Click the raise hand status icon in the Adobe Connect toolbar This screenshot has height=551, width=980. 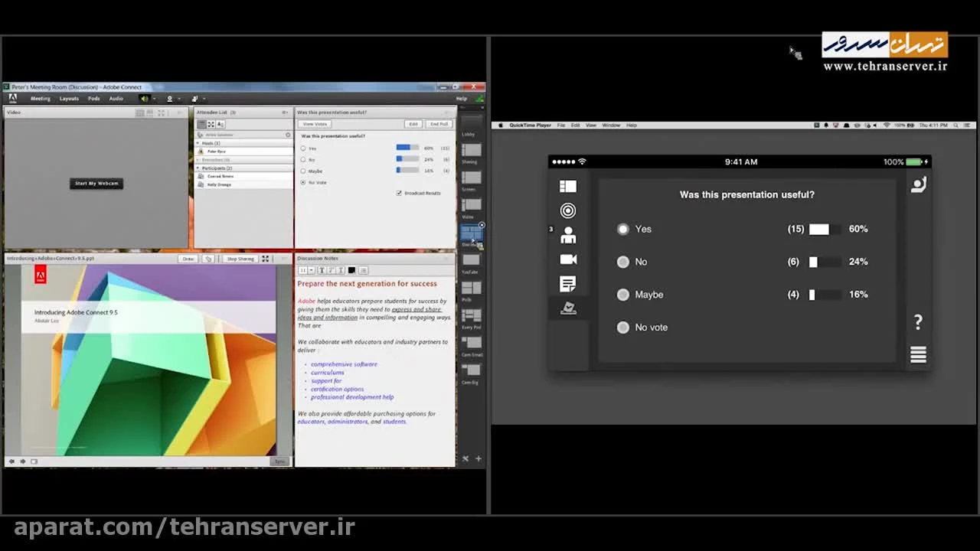point(194,98)
